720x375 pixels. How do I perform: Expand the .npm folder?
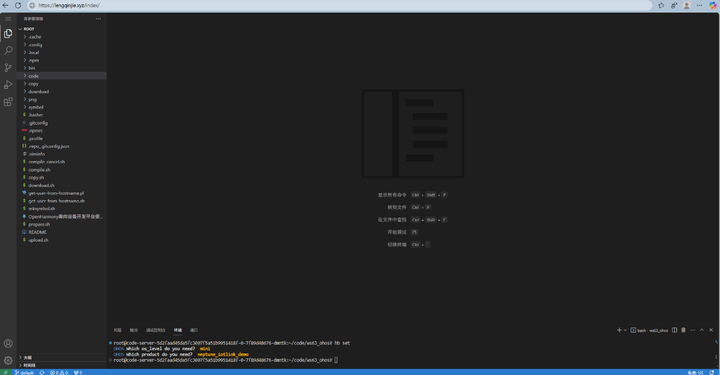(x=62, y=60)
